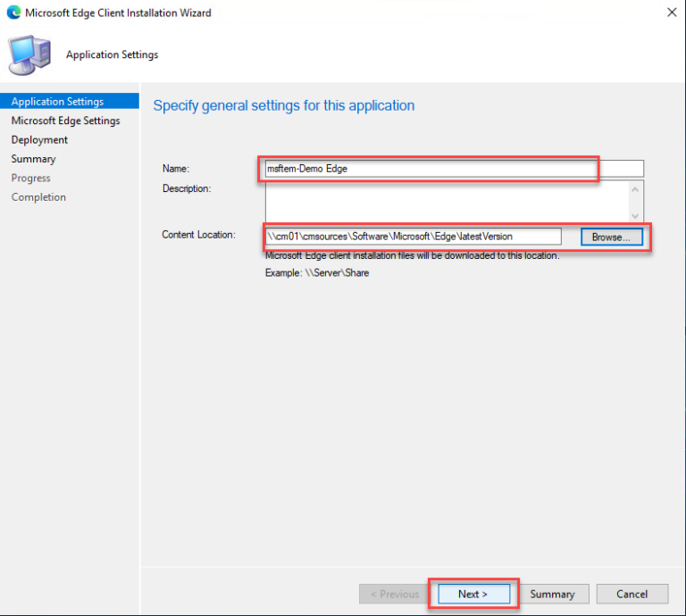Click the 'Description:' label
The height and width of the screenshot is (616, 686).
(x=187, y=188)
